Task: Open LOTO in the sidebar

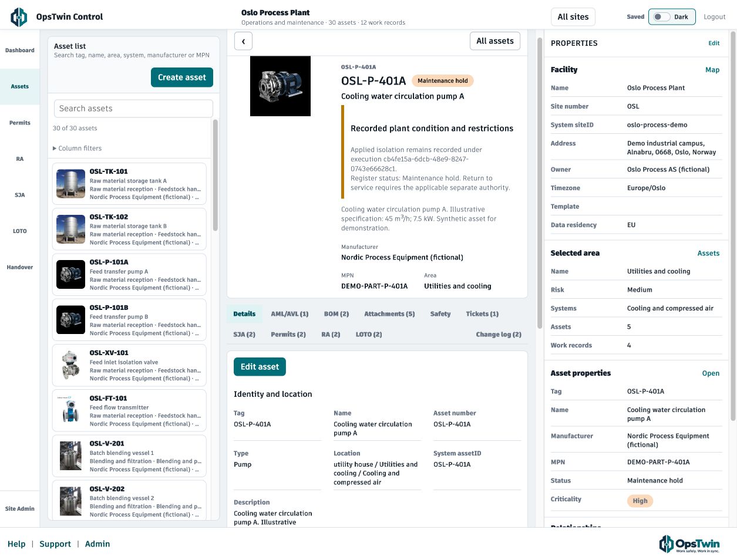Action: click(x=20, y=231)
